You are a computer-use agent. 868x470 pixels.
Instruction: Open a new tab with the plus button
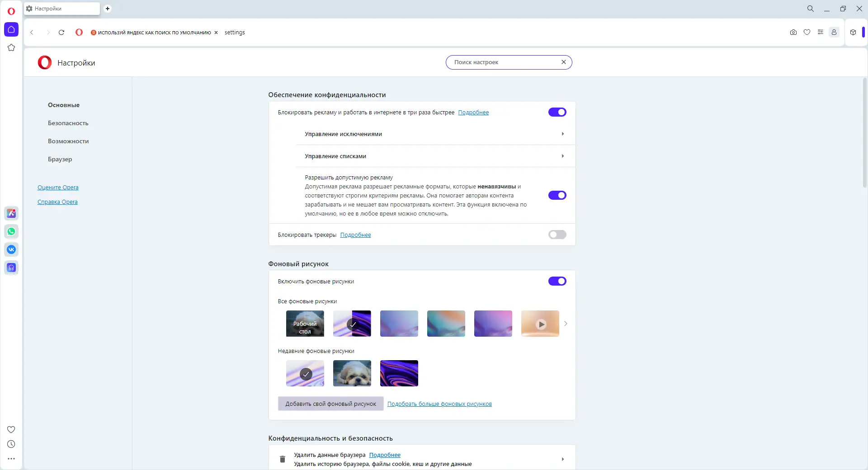(x=108, y=9)
